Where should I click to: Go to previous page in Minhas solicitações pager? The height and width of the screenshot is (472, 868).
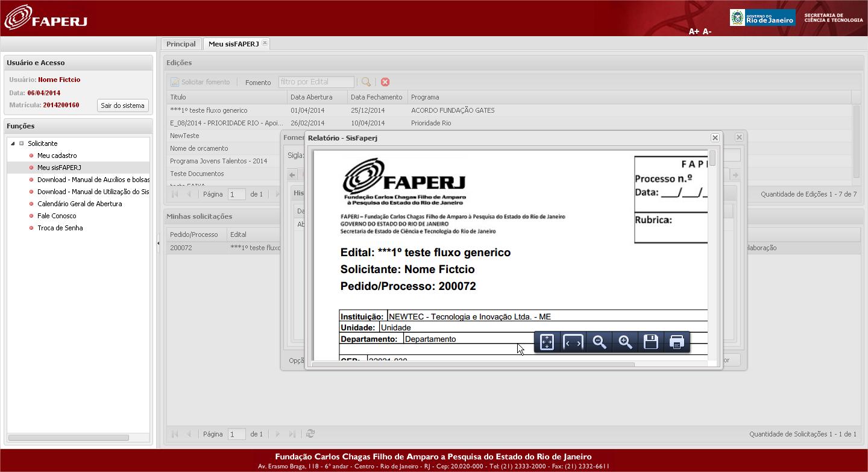[189, 434]
